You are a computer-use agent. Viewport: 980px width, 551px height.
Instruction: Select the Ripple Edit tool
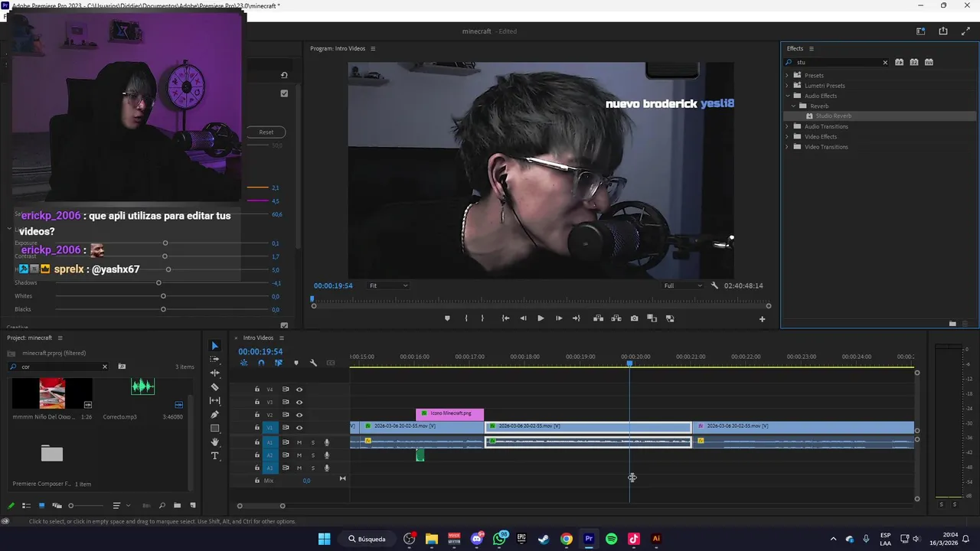(214, 373)
